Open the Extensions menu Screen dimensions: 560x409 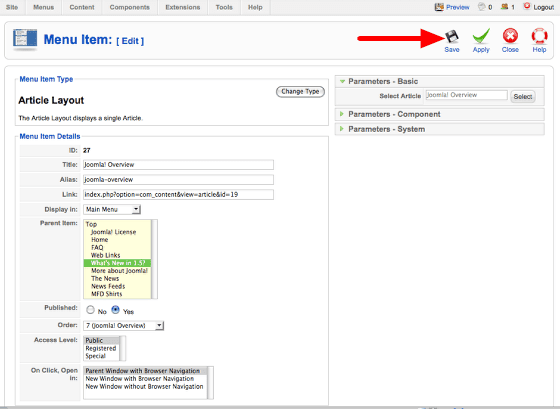coord(182,7)
